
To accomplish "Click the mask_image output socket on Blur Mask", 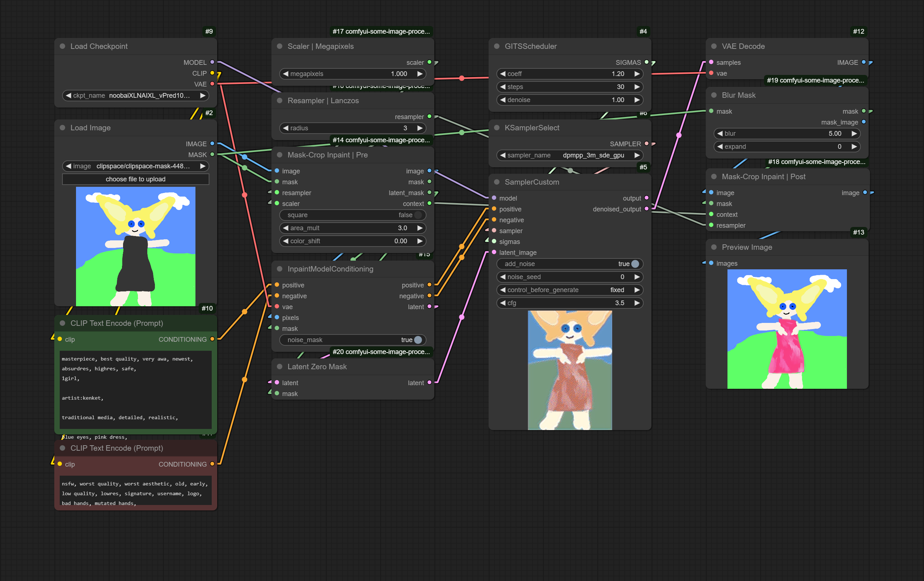I will pos(864,122).
